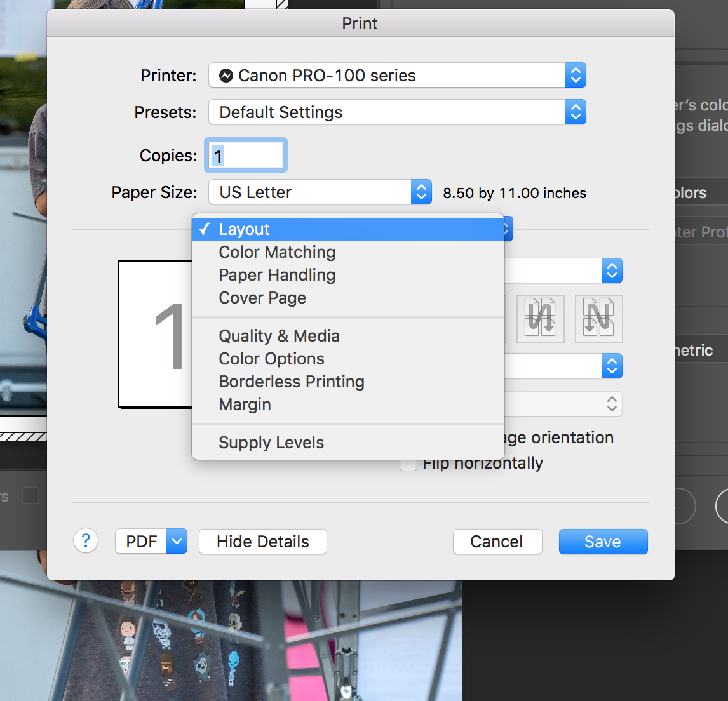Click the Hide Details button
728x701 pixels.
[x=262, y=541]
